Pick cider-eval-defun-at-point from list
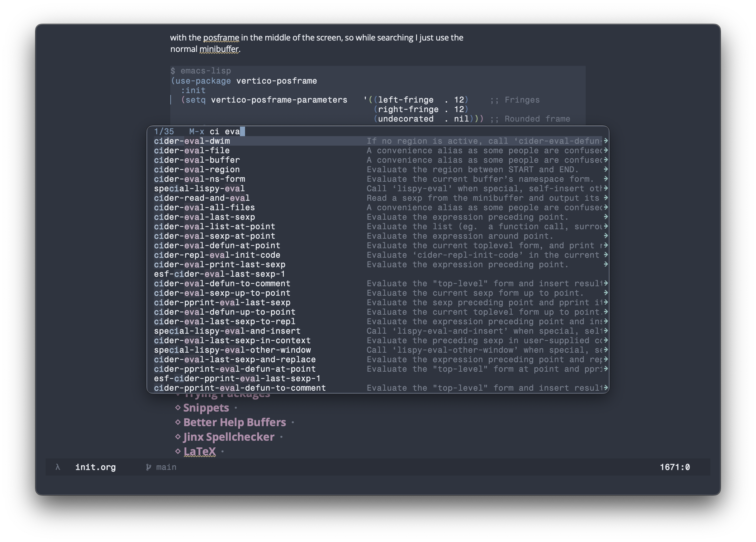The height and width of the screenshot is (542, 756). click(378, 245)
